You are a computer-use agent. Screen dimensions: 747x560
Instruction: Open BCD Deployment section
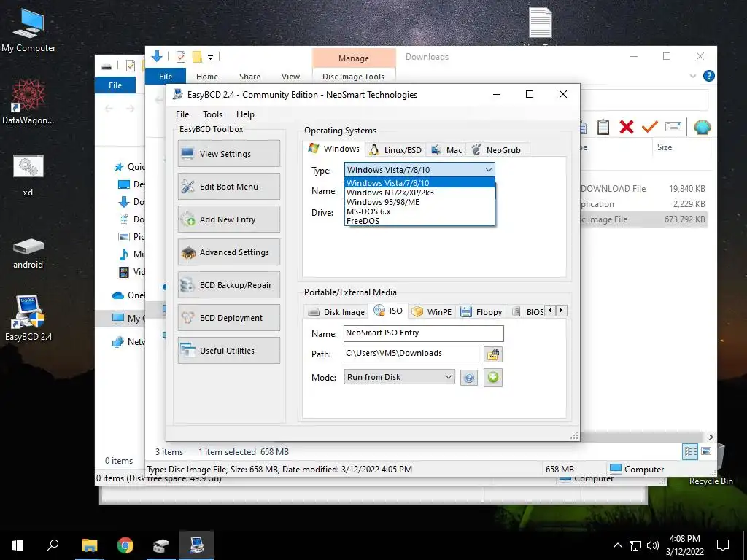click(x=228, y=318)
